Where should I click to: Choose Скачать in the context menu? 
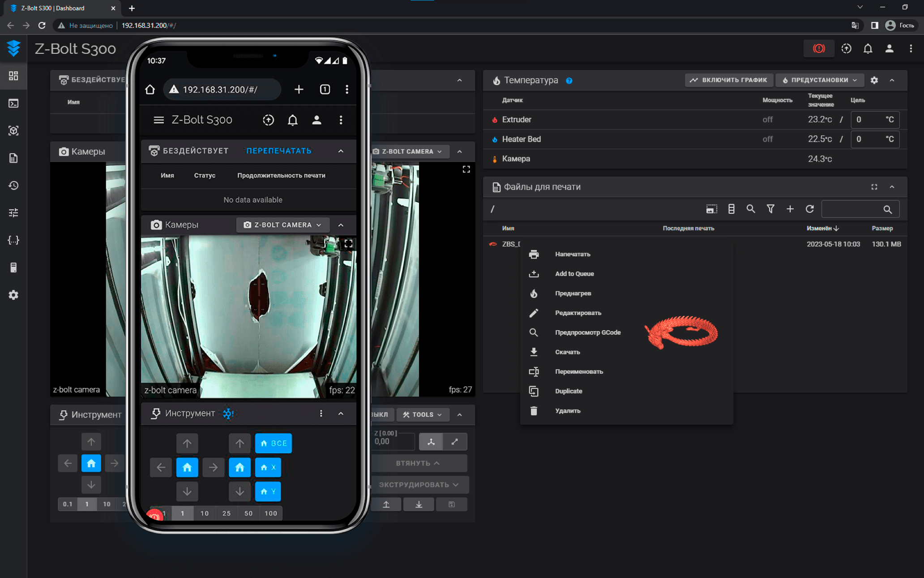[x=626, y=352]
